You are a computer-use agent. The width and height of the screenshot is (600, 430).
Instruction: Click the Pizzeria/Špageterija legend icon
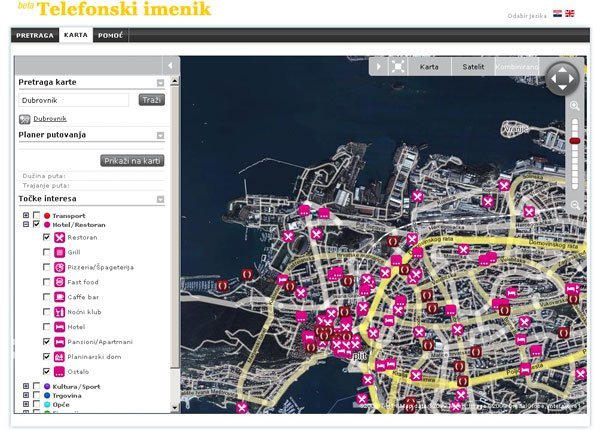pos(59,267)
